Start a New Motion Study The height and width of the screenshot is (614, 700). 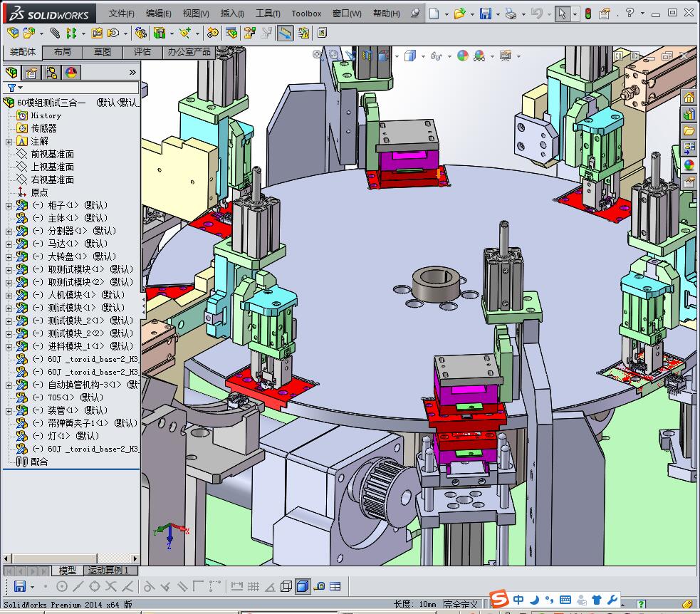tap(213, 33)
